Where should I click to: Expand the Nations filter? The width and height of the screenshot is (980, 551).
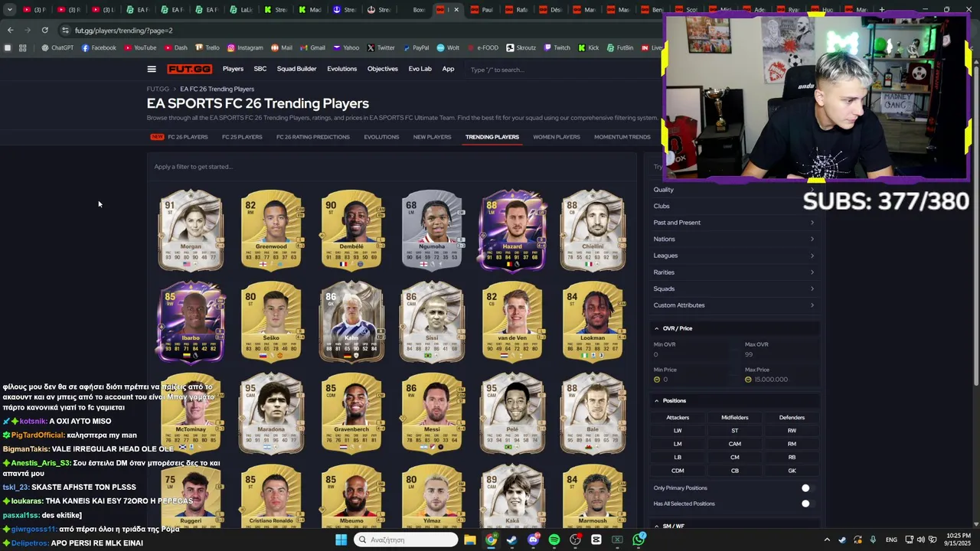(733, 239)
